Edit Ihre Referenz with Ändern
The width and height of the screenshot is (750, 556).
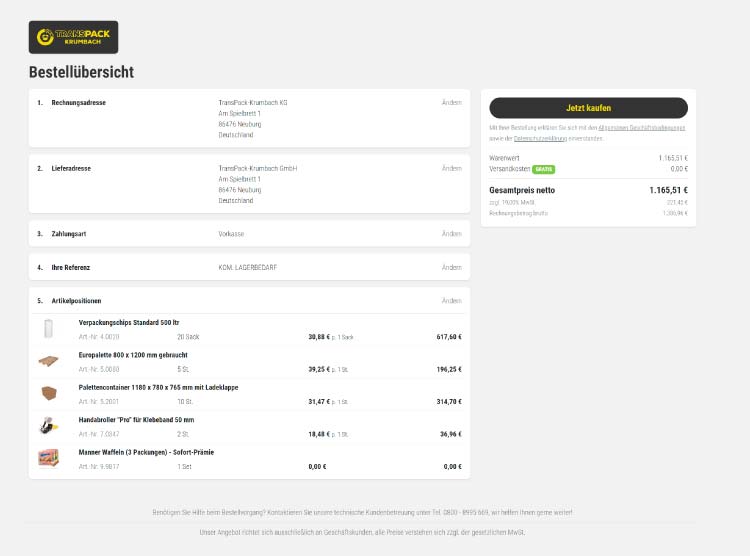pyautogui.click(x=451, y=267)
